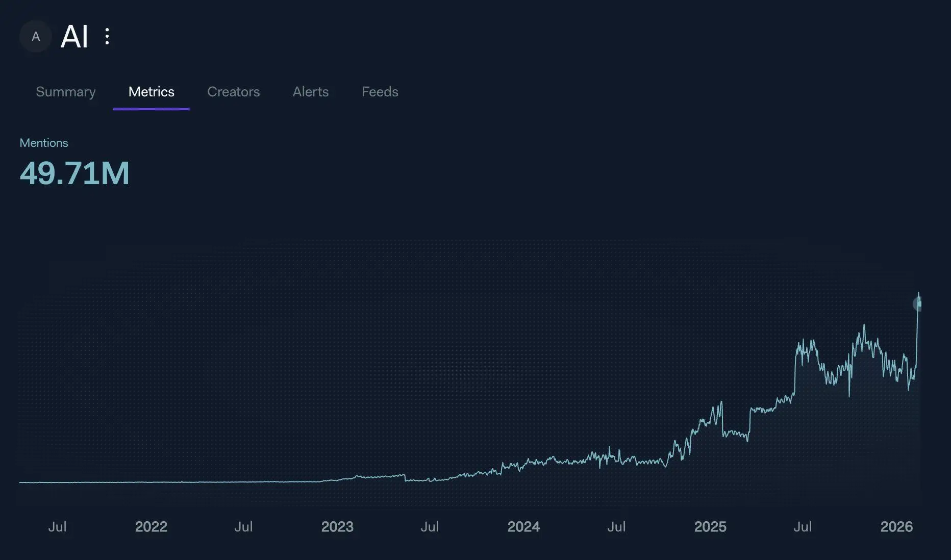
Task: Click the 2026 label on the axis
Action: pyautogui.click(x=896, y=526)
